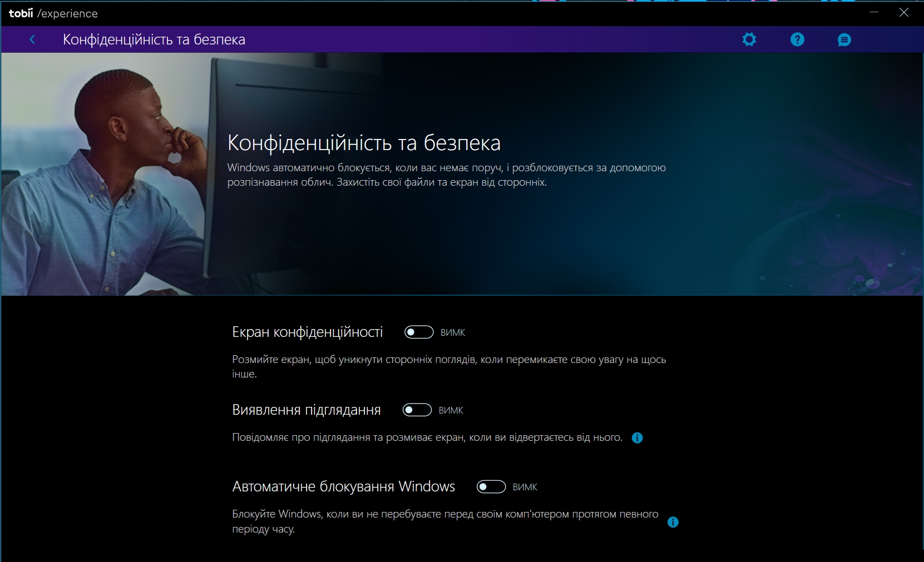Select the Екран конфіденційності heading
The height and width of the screenshot is (562, 924).
tap(307, 332)
